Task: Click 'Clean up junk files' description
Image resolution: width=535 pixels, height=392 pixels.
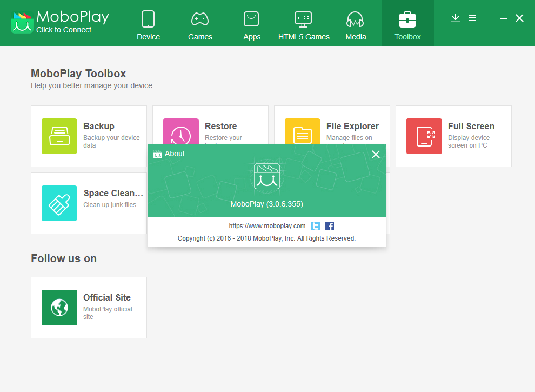Action: [x=110, y=205]
